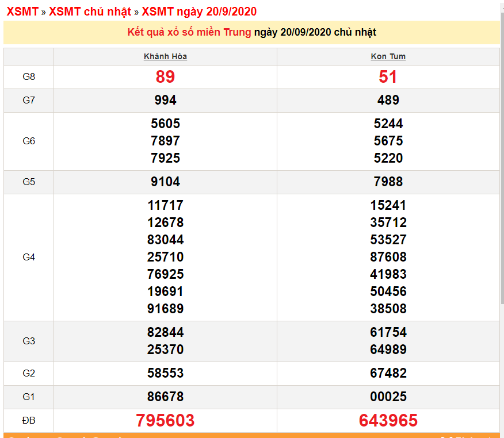Click number 5605 under Khánh Hòa G6
This screenshot has width=504, height=438.
(165, 124)
